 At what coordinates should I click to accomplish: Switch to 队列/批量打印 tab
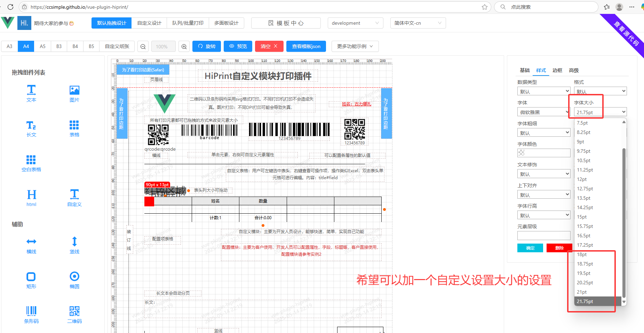188,23
